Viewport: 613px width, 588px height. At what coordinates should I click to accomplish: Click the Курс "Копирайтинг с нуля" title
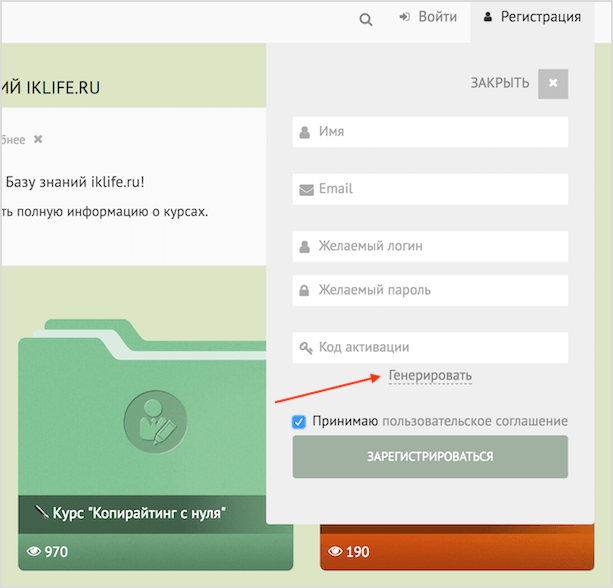[139, 513]
